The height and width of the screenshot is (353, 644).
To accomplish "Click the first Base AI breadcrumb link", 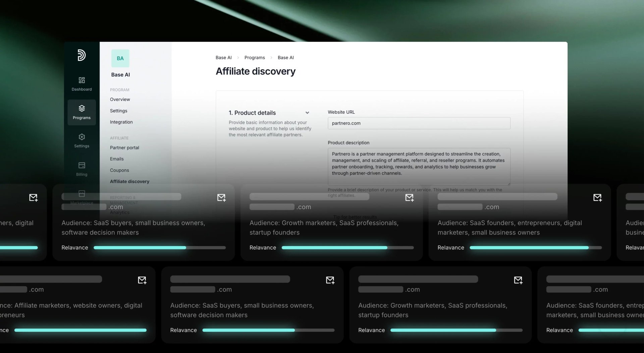I will tap(223, 58).
